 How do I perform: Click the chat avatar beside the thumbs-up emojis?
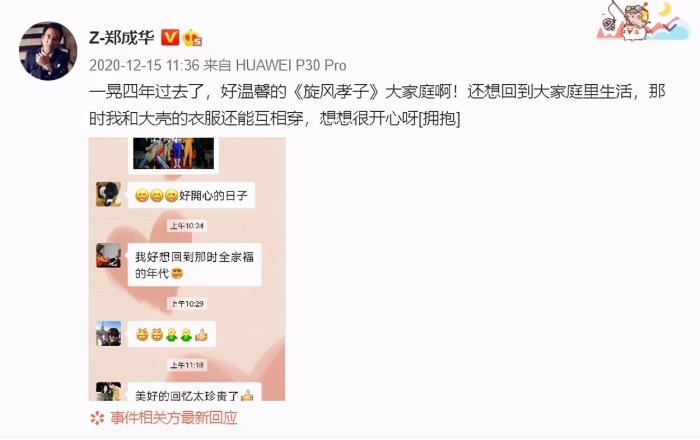108,333
